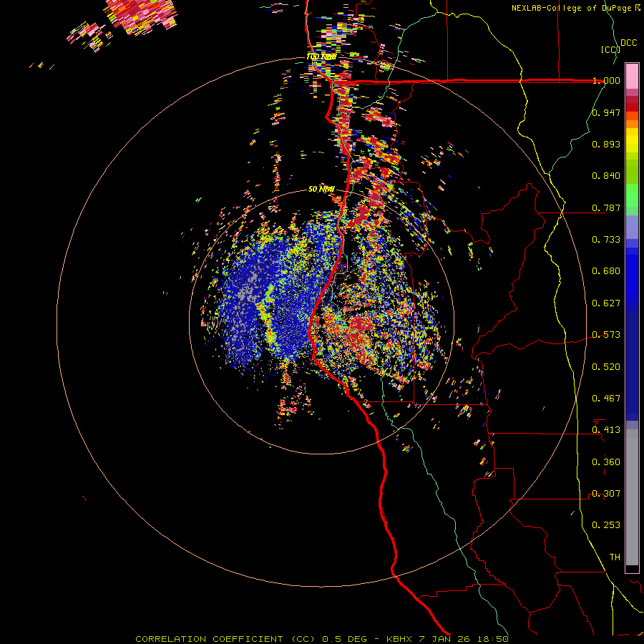Select the 0.467 legend value
Viewport: 644px width, 644px height.
click(x=606, y=399)
